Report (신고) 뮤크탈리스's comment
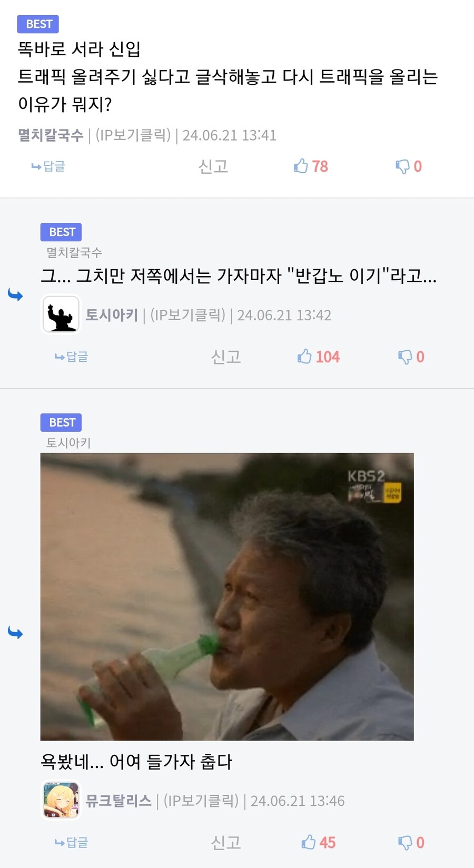Image resolution: width=474 pixels, height=868 pixels. [225, 842]
